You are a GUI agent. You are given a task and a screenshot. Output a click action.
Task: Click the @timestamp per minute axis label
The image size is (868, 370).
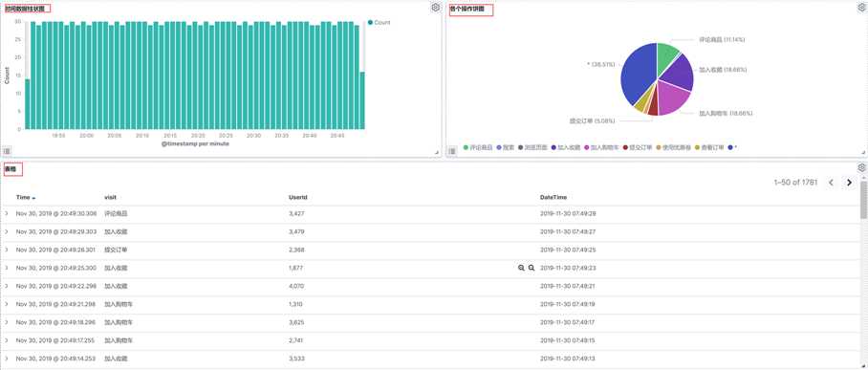coord(195,143)
